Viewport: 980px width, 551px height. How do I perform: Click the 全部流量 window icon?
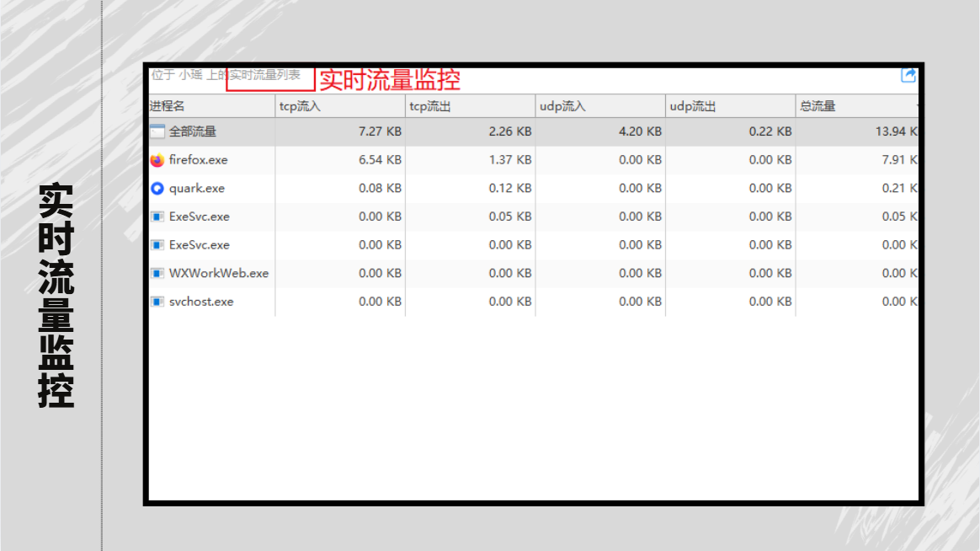(157, 131)
